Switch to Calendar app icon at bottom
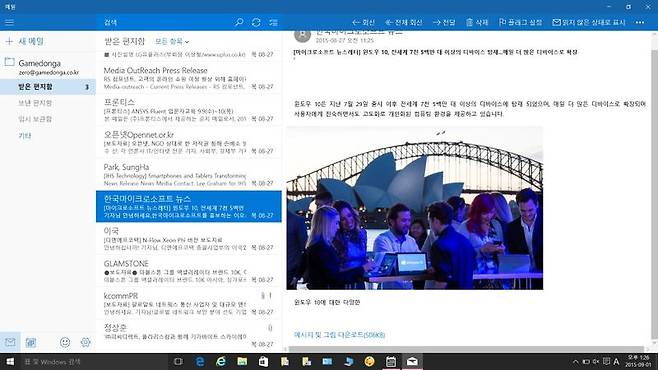The height and width of the screenshot is (370, 658). pyautogui.click(x=31, y=342)
